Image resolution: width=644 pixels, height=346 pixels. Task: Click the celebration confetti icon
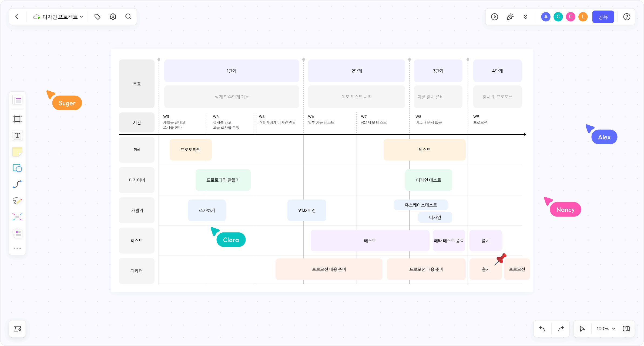pyautogui.click(x=510, y=17)
